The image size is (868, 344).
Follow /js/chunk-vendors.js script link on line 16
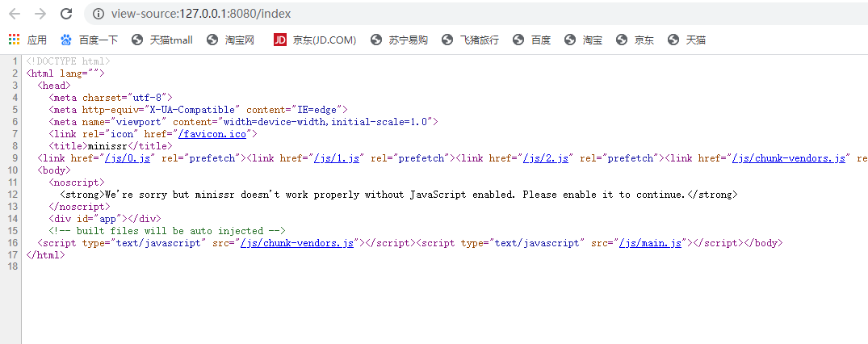(297, 243)
